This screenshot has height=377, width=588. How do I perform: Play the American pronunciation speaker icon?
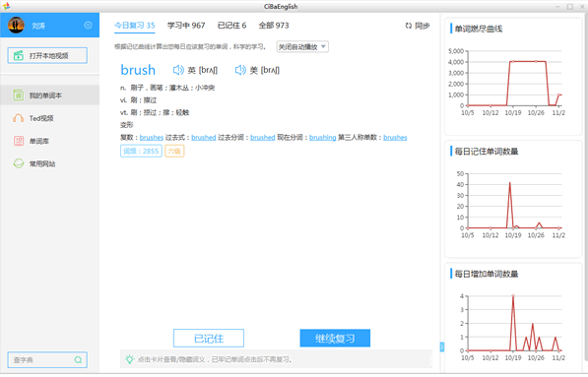(x=240, y=70)
